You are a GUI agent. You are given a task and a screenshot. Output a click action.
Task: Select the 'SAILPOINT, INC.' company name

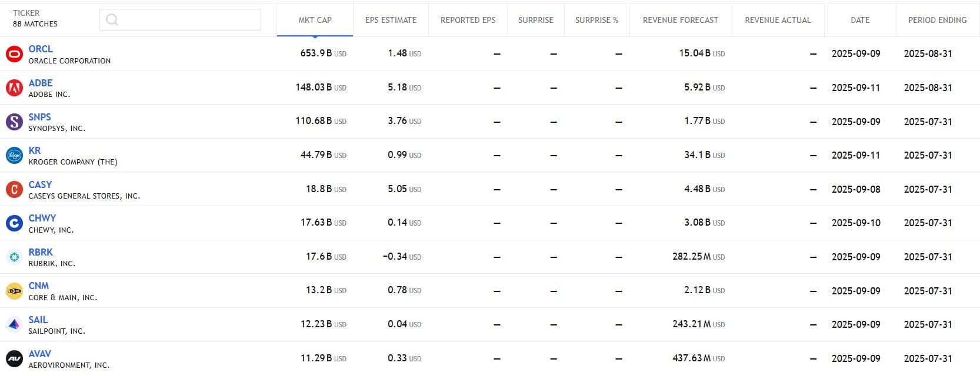click(57, 331)
